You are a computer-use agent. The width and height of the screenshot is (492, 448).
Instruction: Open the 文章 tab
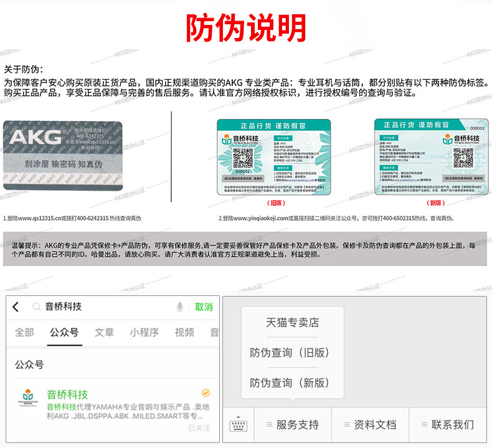(104, 332)
